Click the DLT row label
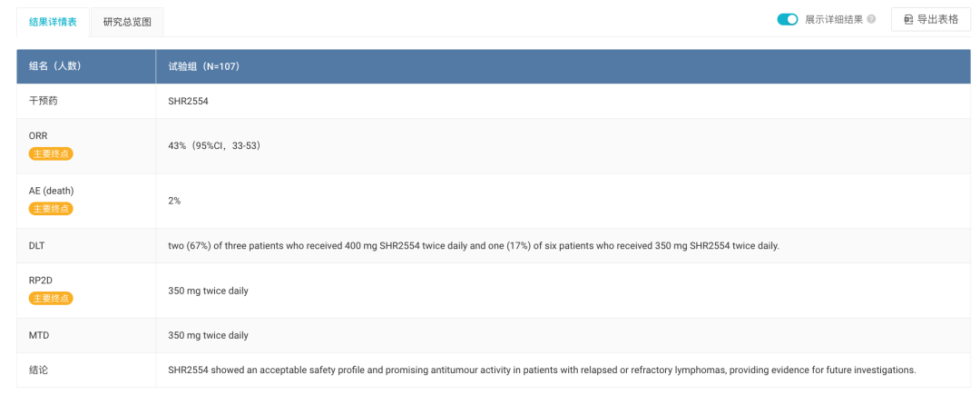Image resolution: width=980 pixels, height=395 pixels. click(x=37, y=245)
